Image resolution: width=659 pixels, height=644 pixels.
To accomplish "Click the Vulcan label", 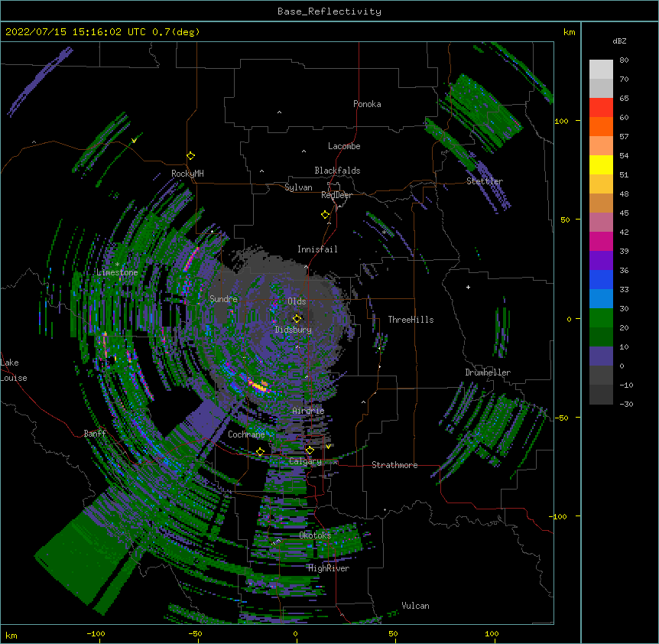I will pos(415,606).
